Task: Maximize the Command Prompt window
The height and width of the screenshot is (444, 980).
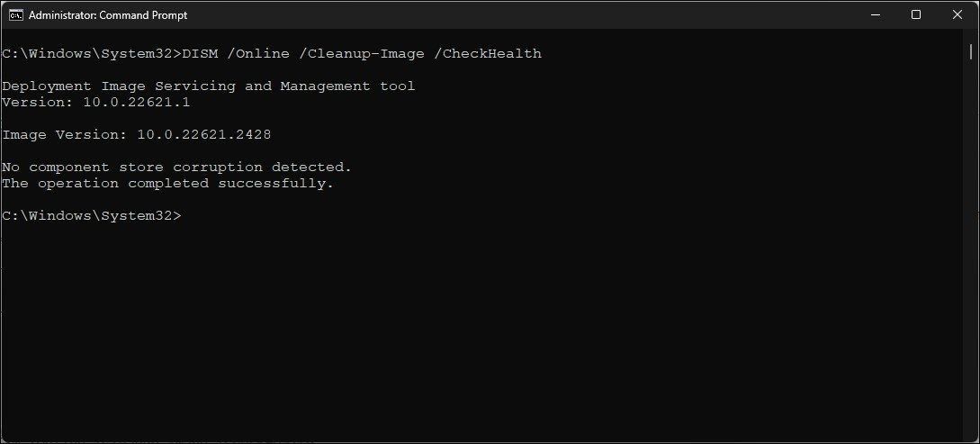Action: [x=916, y=14]
